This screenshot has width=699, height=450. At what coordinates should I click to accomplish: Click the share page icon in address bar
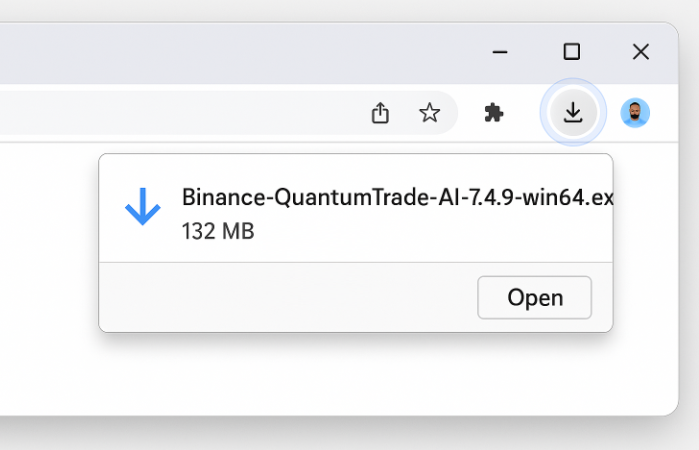click(x=380, y=113)
